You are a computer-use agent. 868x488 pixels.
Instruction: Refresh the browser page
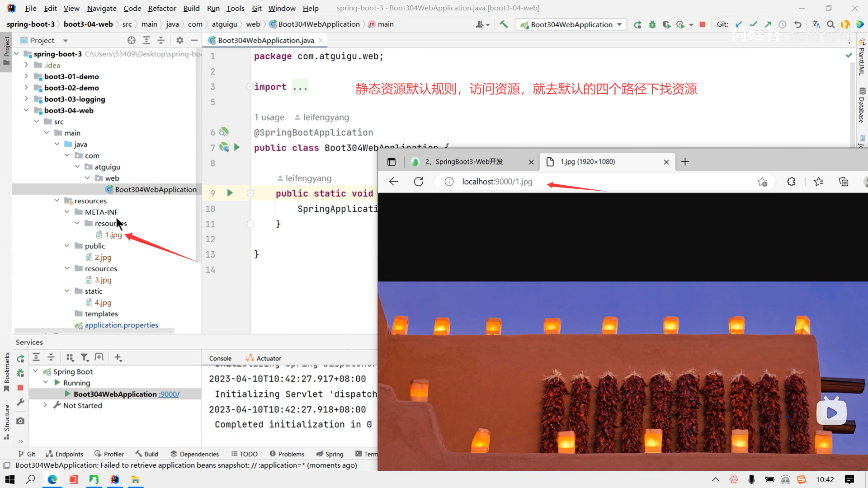click(419, 182)
